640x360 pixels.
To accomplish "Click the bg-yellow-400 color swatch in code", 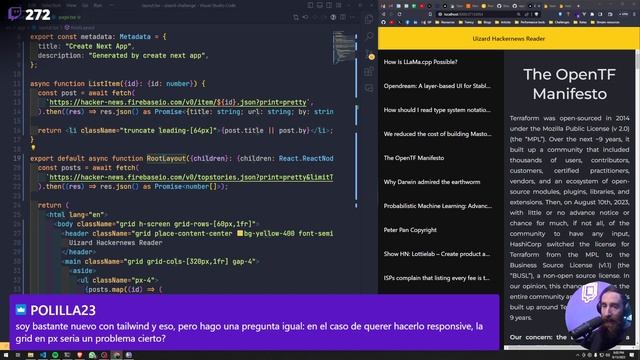I will tap(240, 233).
